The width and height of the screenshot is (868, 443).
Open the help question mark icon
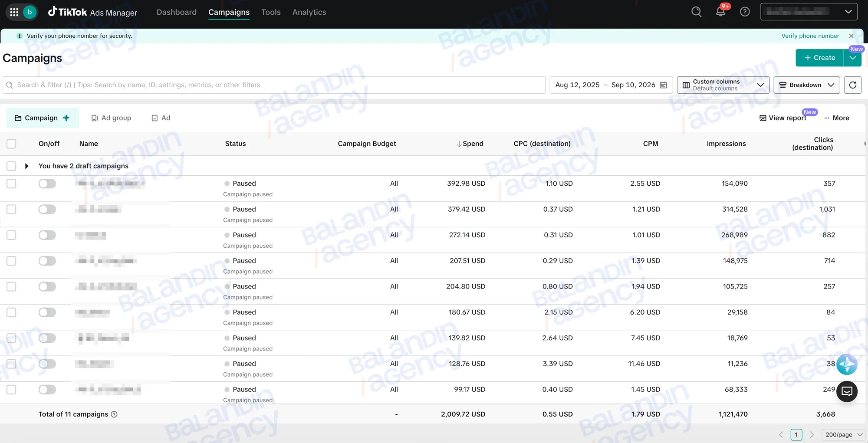pos(745,12)
